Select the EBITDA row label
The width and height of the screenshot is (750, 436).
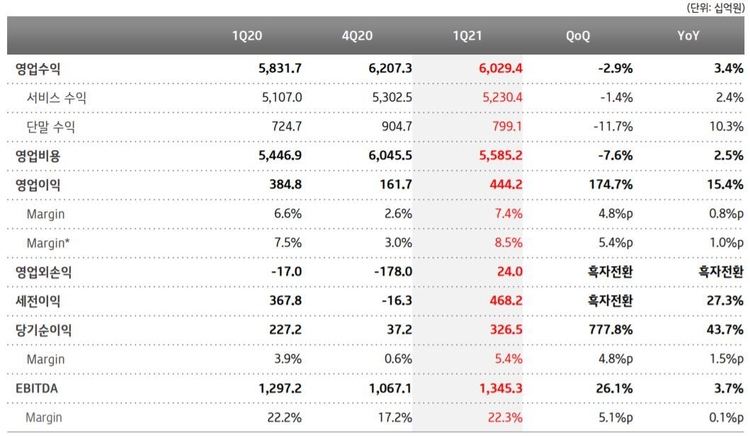coord(37,386)
